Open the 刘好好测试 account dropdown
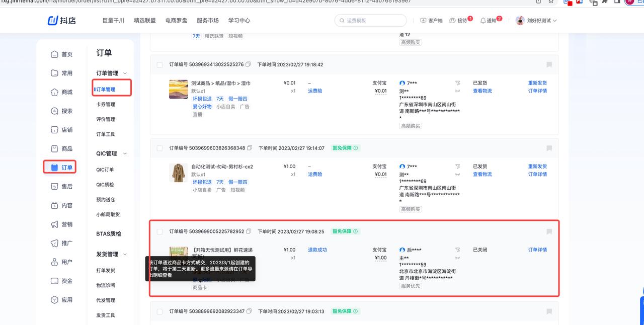 click(536, 21)
